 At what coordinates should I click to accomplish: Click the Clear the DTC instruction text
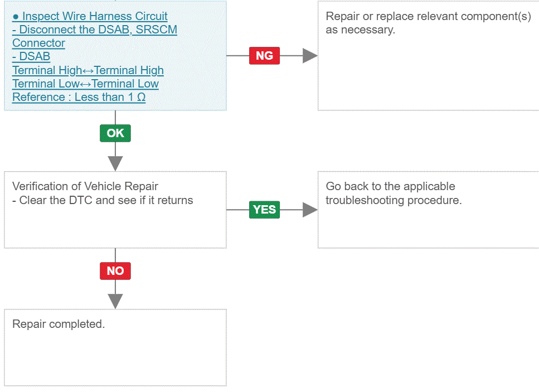[x=103, y=200]
